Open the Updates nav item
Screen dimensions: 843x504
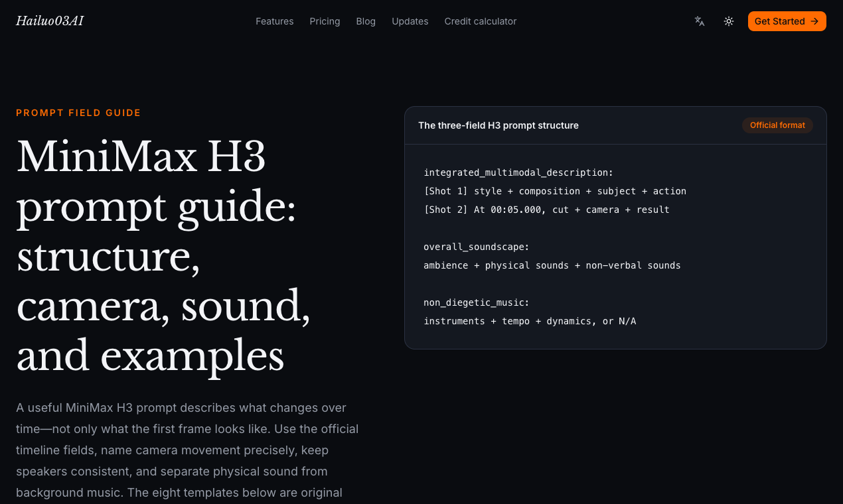point(410,21)
